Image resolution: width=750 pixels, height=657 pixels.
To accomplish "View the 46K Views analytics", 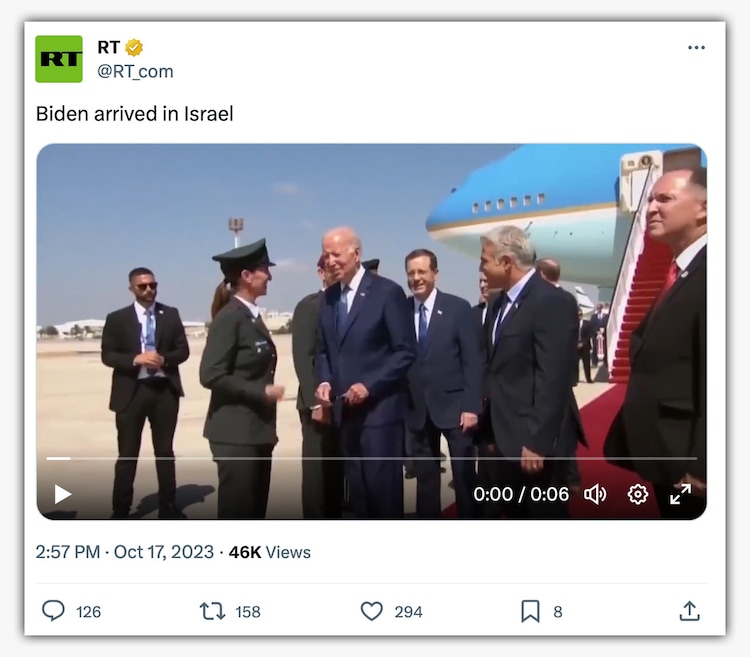I will click(270, 552).
